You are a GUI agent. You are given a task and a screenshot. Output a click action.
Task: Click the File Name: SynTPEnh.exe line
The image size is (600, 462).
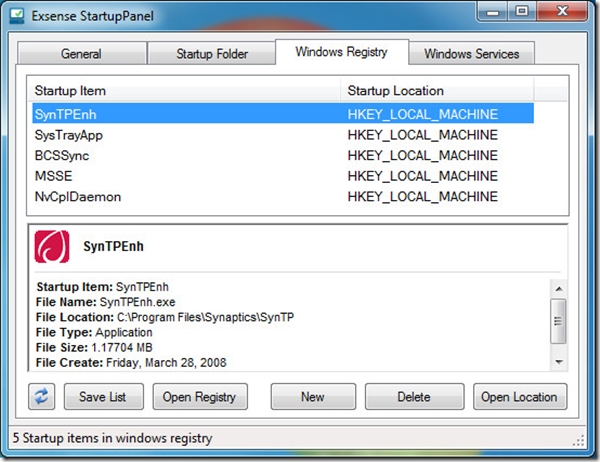(106, 302)
